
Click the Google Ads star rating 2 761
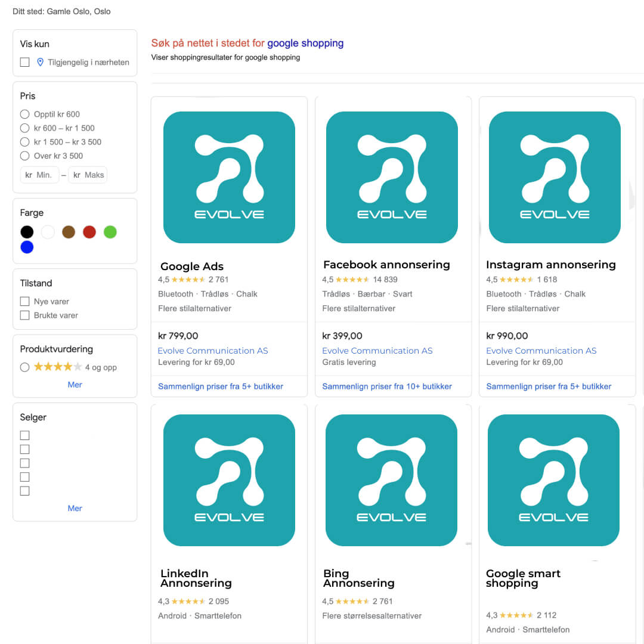click(193, 280)
